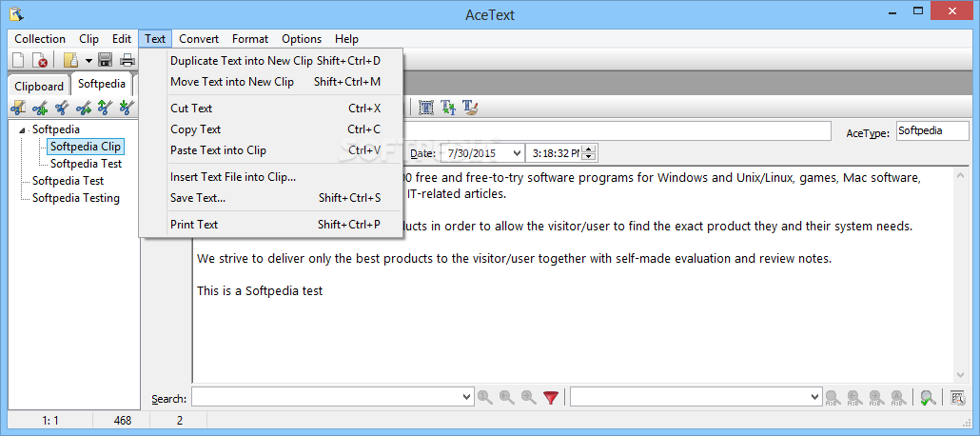This screenshot has height=436, width=980.
Task: Collapse the Softpedia tree folder
Action: [23, 130]
